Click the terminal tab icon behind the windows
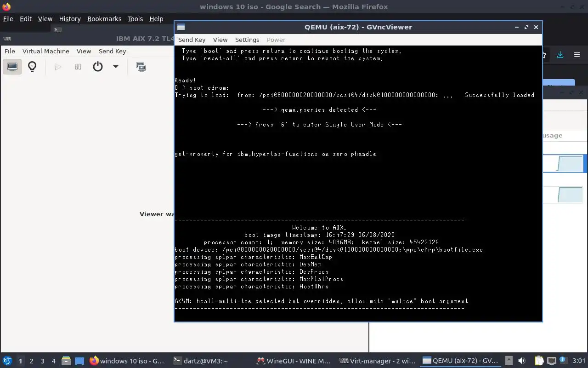This screenshot has width=588, height=368. pos(57,29)
